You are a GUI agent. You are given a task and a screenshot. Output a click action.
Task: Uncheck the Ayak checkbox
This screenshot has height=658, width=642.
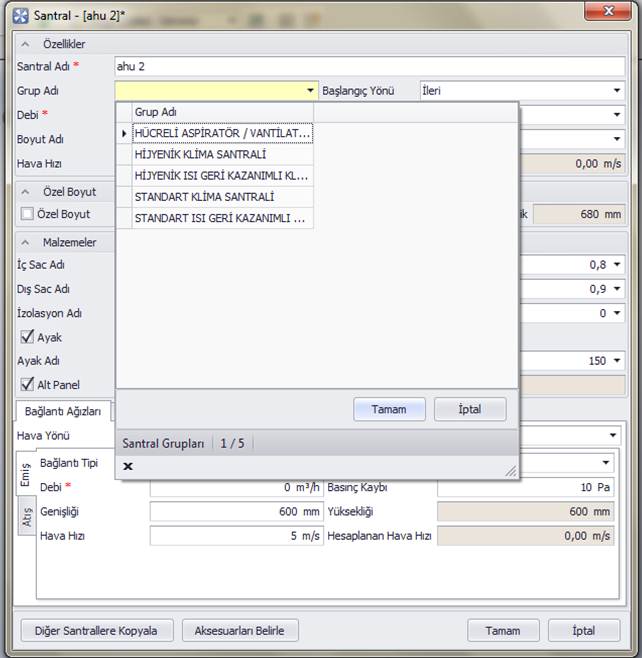point(27,338)
